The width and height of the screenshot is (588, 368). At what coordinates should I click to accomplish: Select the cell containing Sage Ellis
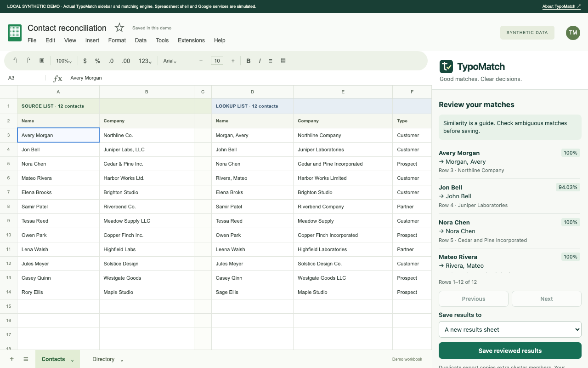coord(252,292)
